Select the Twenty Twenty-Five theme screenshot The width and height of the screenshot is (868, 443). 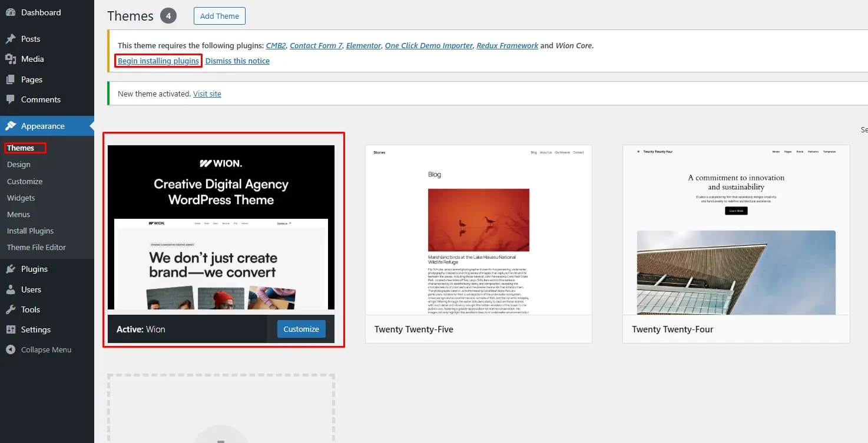[x=479, y=229]
